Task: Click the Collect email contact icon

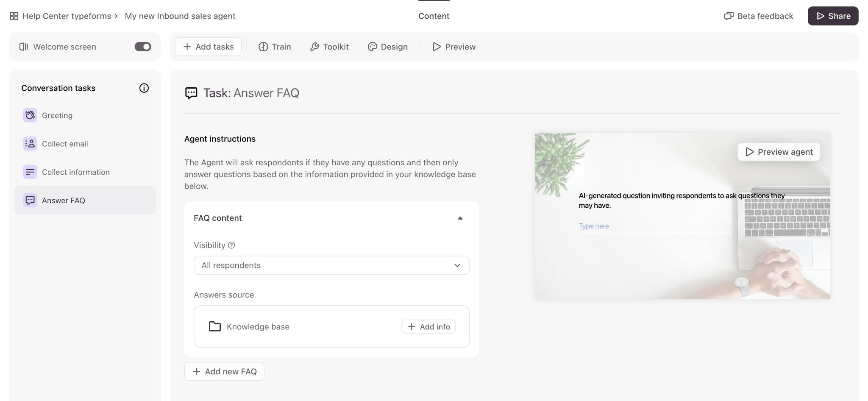Action: 30,144
